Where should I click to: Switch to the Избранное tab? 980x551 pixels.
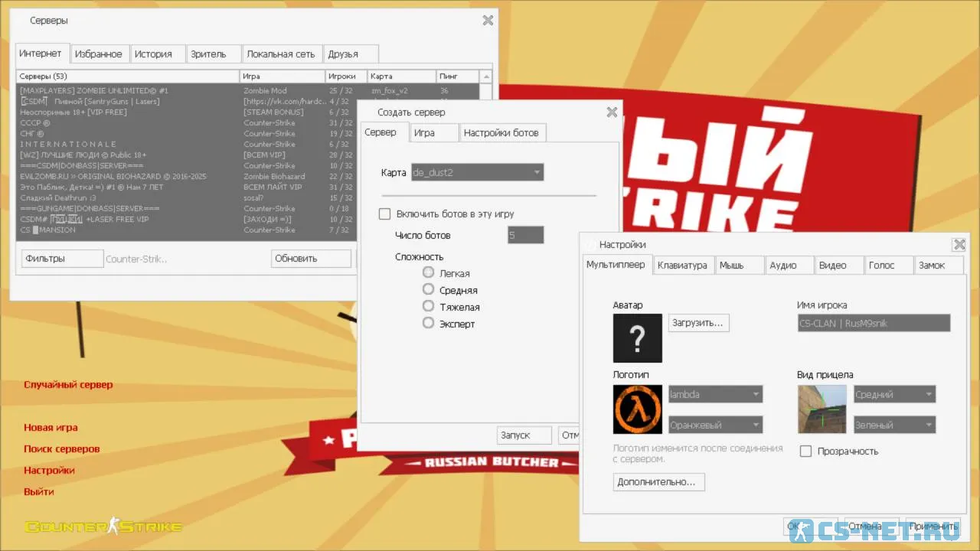pyautogui.click(x=99, y=54)
